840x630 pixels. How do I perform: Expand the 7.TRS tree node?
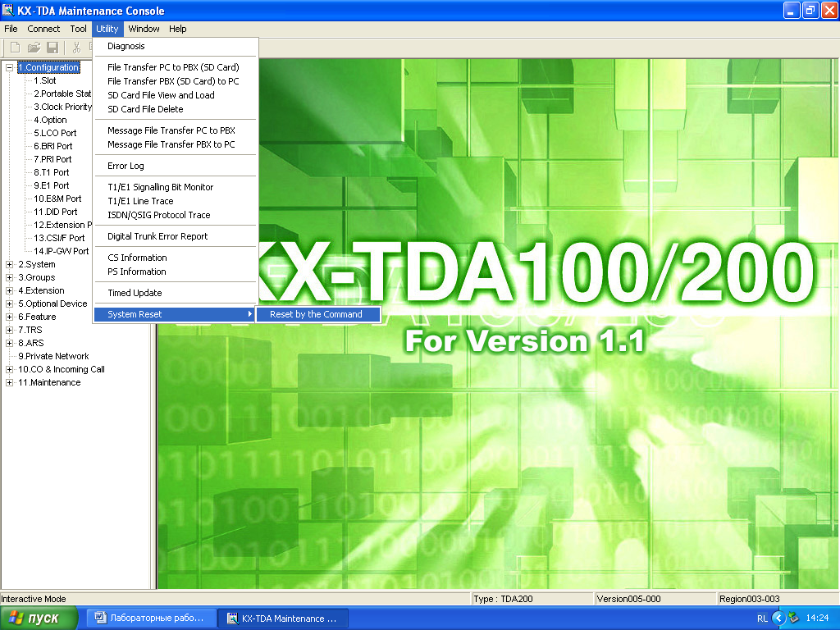(x=9, y=330)
